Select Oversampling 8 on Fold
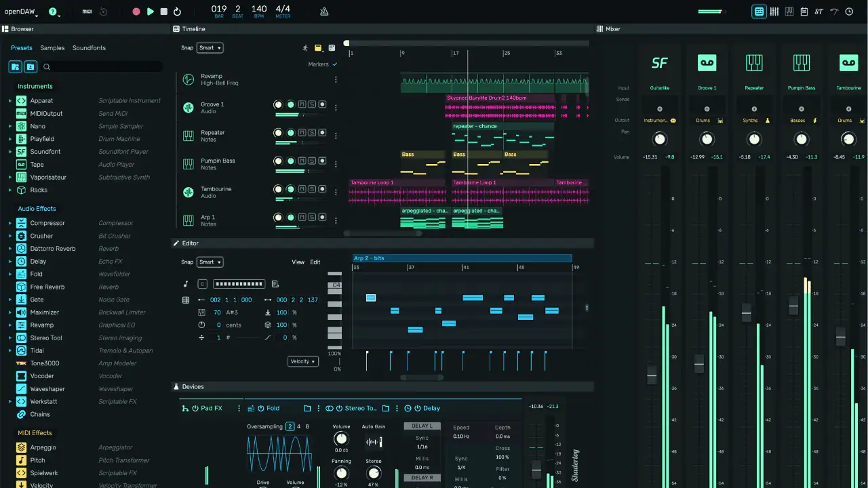This screenshot has width=868, height=488. (x=307, y=426)
